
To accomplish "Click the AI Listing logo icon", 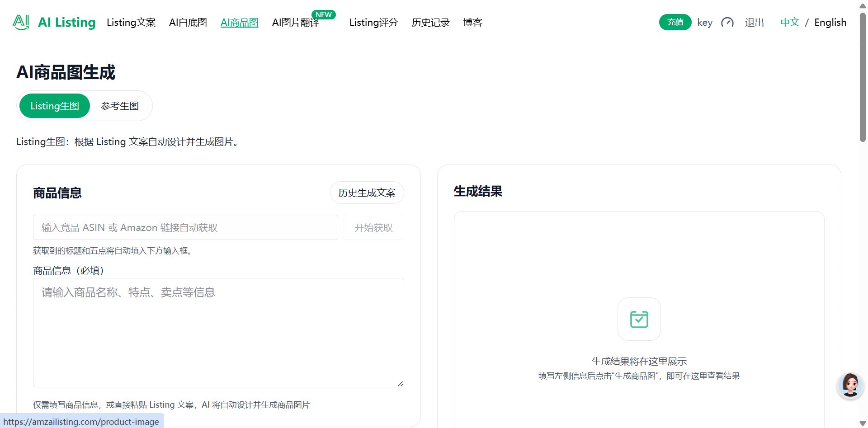I will click(21, 22).
